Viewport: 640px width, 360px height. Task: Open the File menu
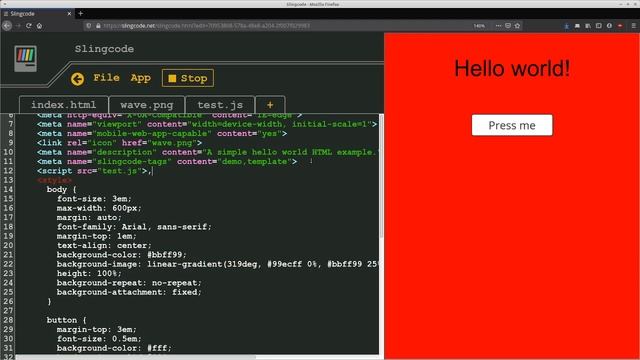click(106, 78)
